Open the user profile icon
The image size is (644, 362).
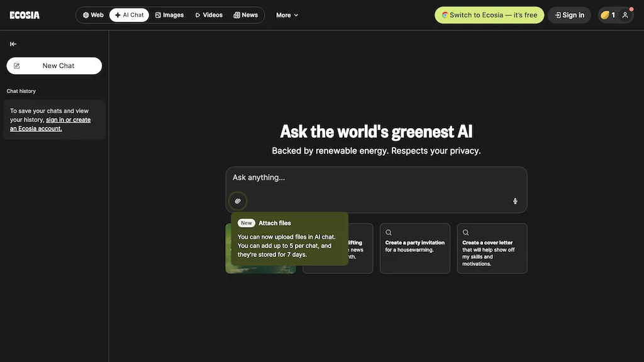(x=625, y=15)
